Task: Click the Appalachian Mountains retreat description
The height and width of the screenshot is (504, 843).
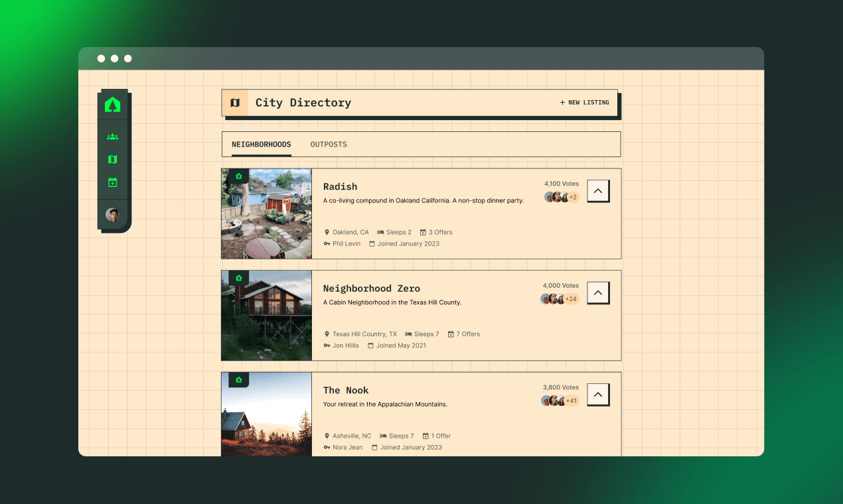Action: coord(385,404)
